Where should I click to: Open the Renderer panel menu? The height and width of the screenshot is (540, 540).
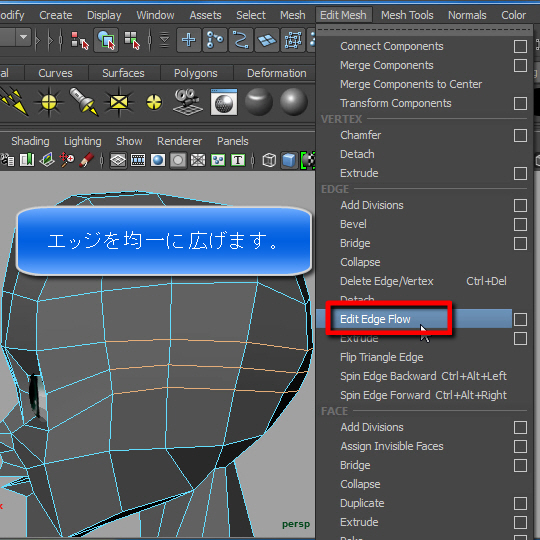(179, 141)
